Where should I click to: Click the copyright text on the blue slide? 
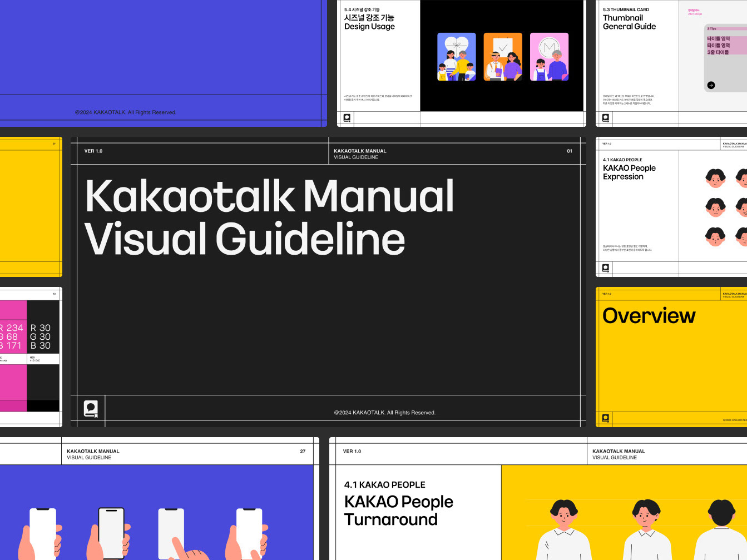pyautogui.click(x=126, y=112)
